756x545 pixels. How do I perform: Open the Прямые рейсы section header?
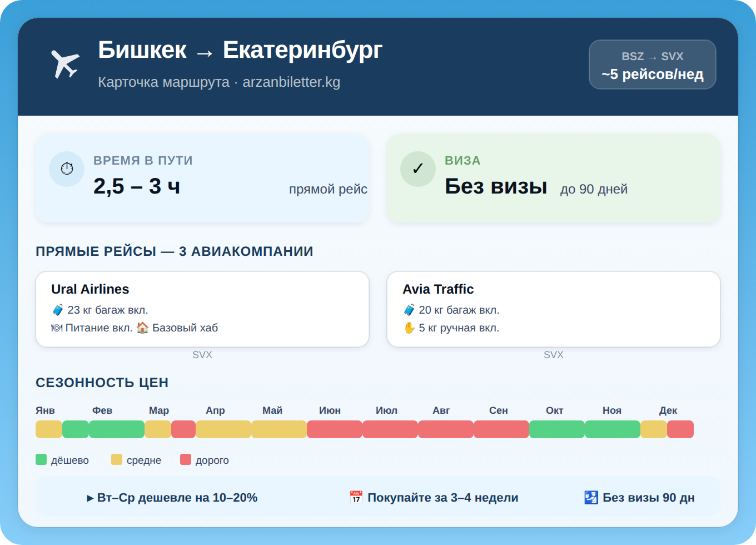[174, 251]
